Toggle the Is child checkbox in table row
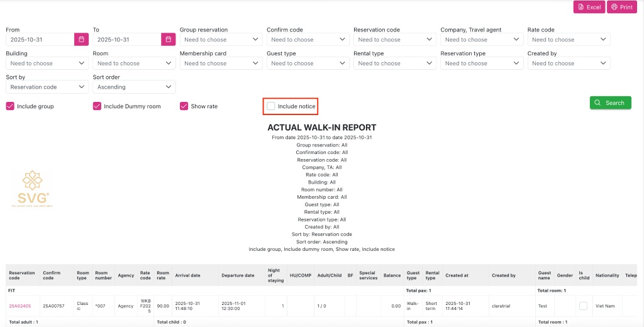644x327 pixels. pos(583,306)
